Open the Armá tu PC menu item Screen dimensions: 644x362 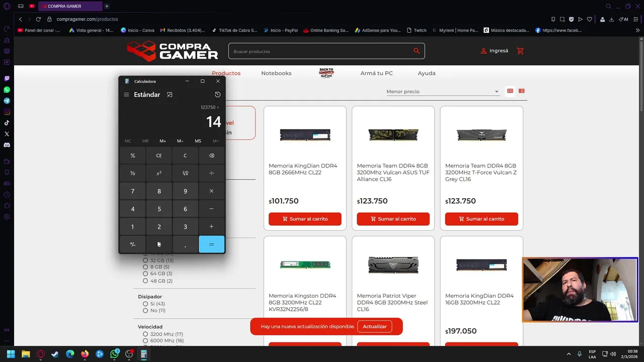(376, 73)
